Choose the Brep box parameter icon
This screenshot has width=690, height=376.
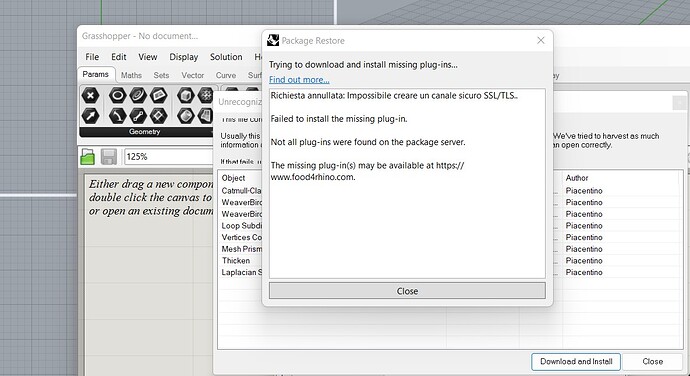[186, 96]
